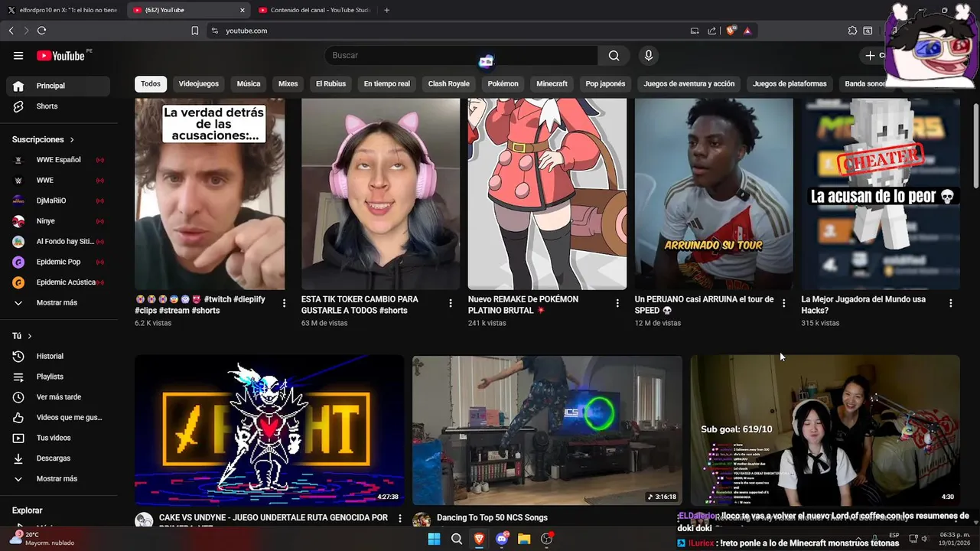
Task: Open the Epidemic Pop subscription channel
Action: [x=58, y=262]
